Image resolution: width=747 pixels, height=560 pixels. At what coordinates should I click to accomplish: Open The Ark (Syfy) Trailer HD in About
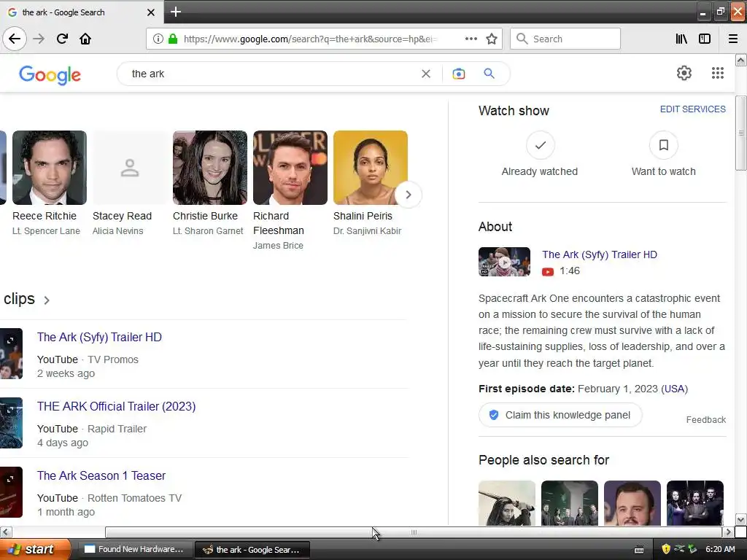pyautogui.click(x=600, y=254)
